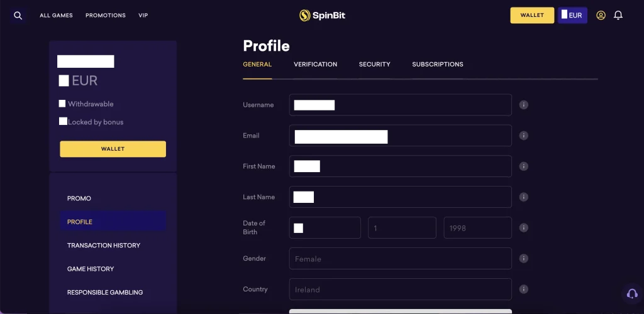The image size is (644, 314).
Task: Switch to the Verification tab
Action: (316, 64)
